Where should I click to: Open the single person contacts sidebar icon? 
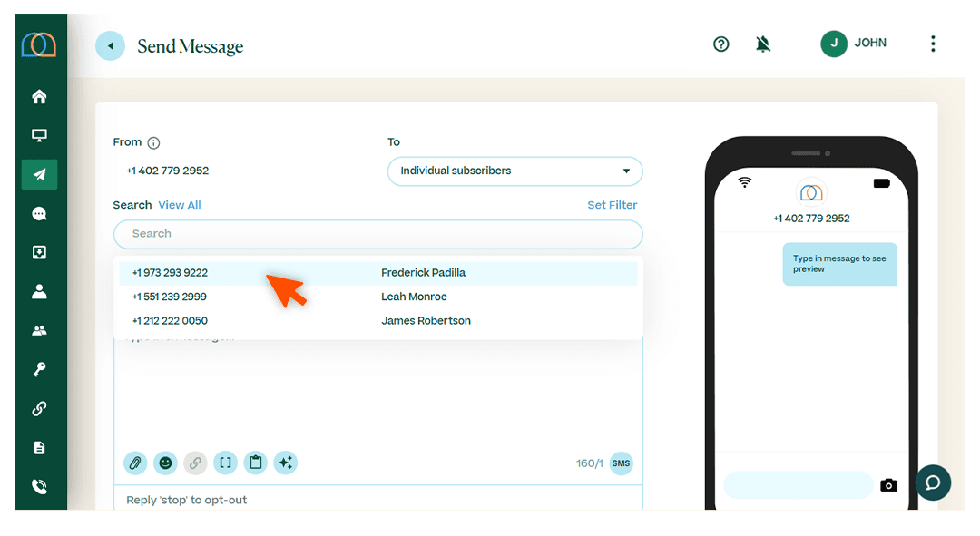click(x=39, y=292)
